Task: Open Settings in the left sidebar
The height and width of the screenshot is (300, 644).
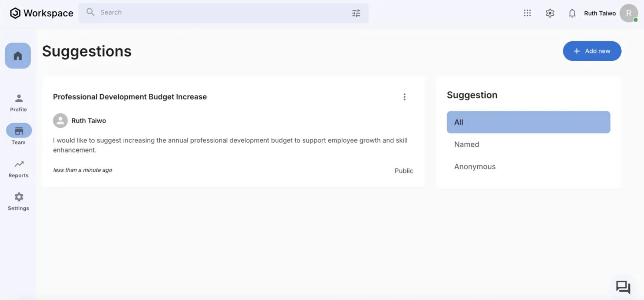Action: pos(18,202)
